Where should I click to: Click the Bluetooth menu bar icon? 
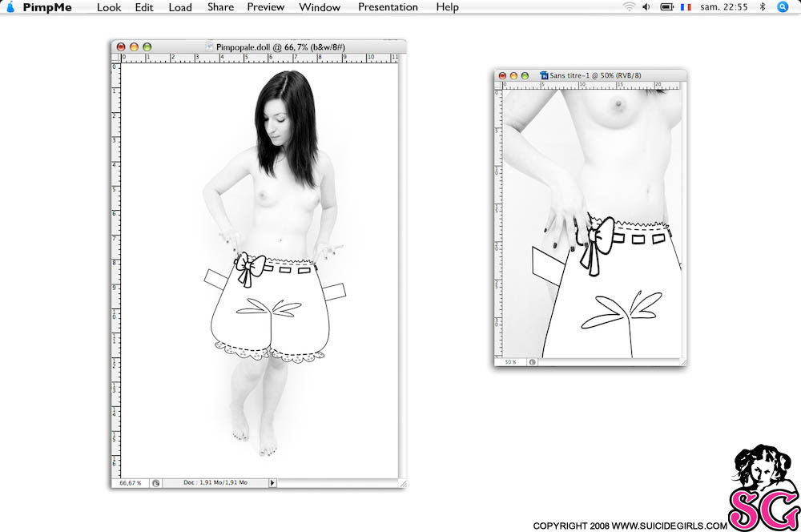(763, 6)
